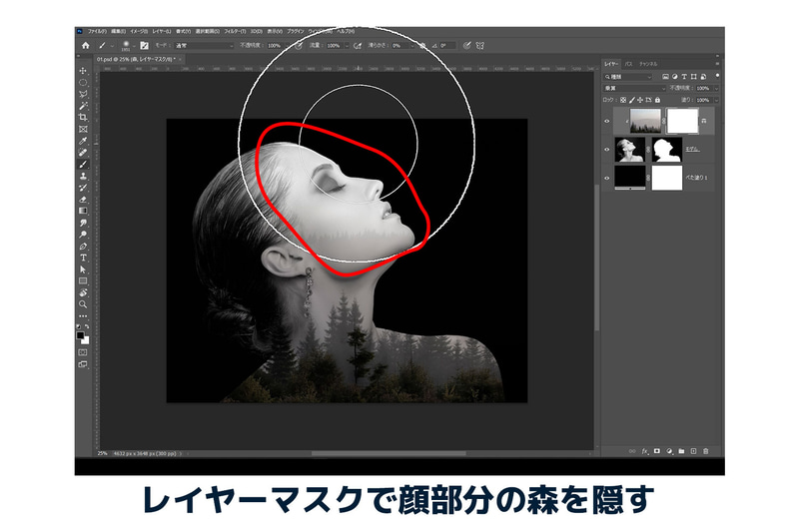Toggle lock all padlock icon

[x=657, y=100]
